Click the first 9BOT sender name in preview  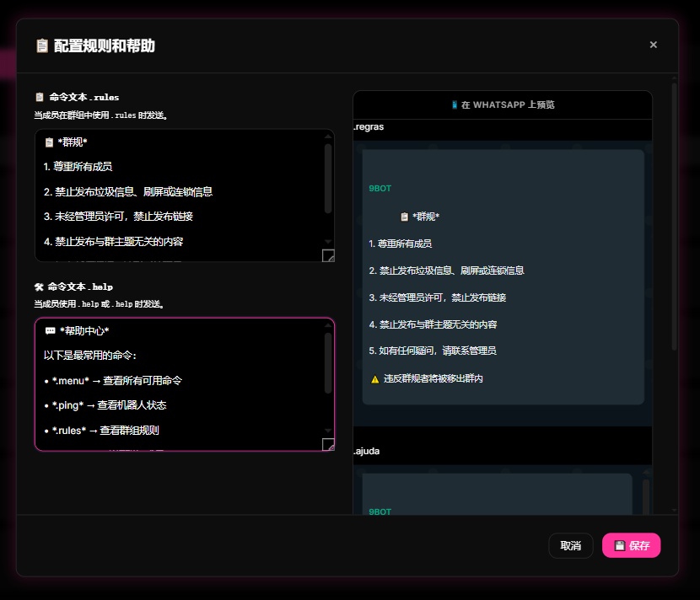click(x=380, y=188)
